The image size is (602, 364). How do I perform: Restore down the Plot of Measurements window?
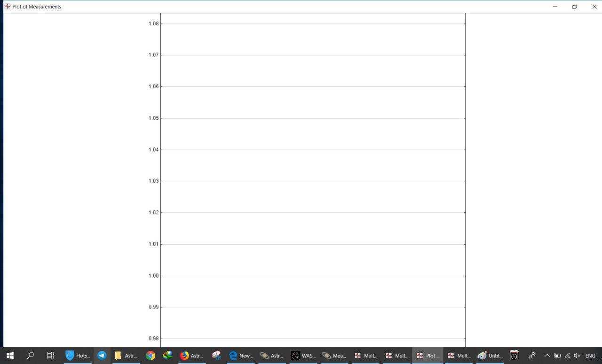tap(574, 7)
